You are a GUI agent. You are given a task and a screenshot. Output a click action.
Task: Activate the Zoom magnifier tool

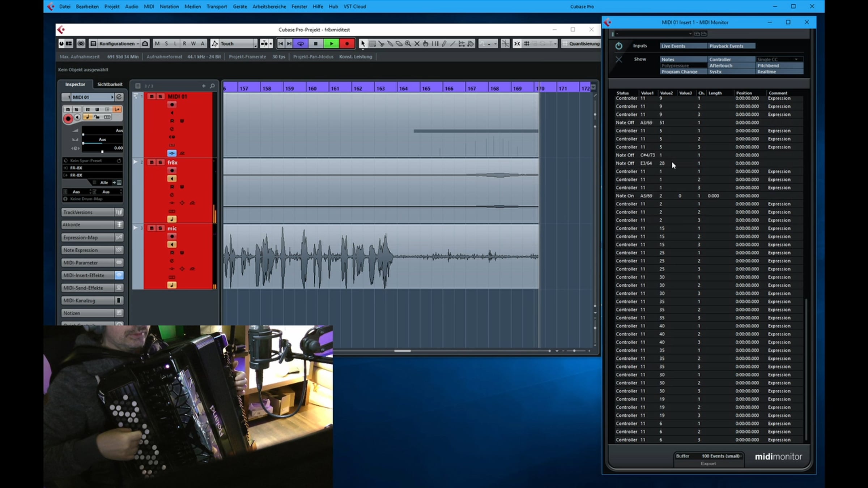(x=408, y=44)
